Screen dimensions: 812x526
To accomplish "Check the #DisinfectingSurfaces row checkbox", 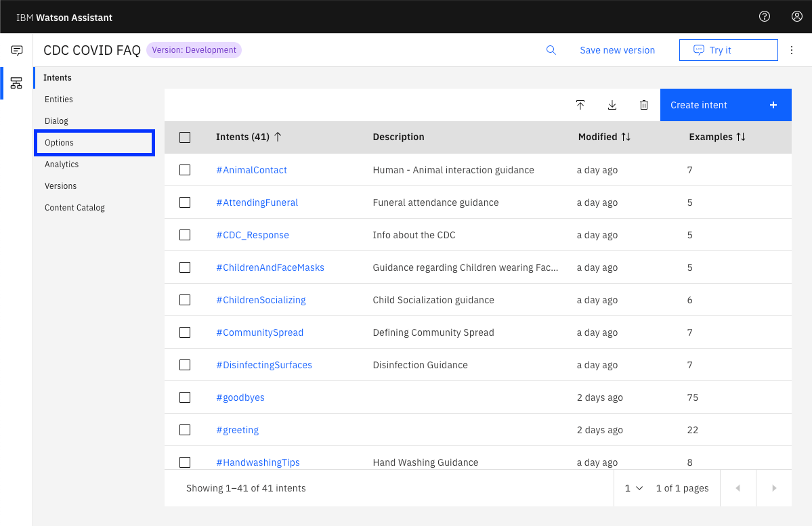I will click(x=185, y=365).
